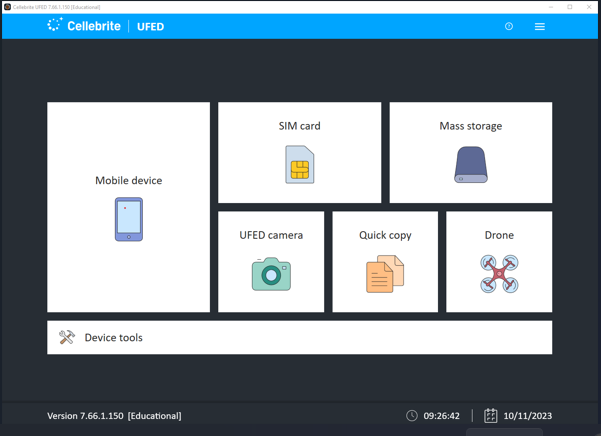
Task: Click the UFED text in header
Action: click(x=151, y=26)
